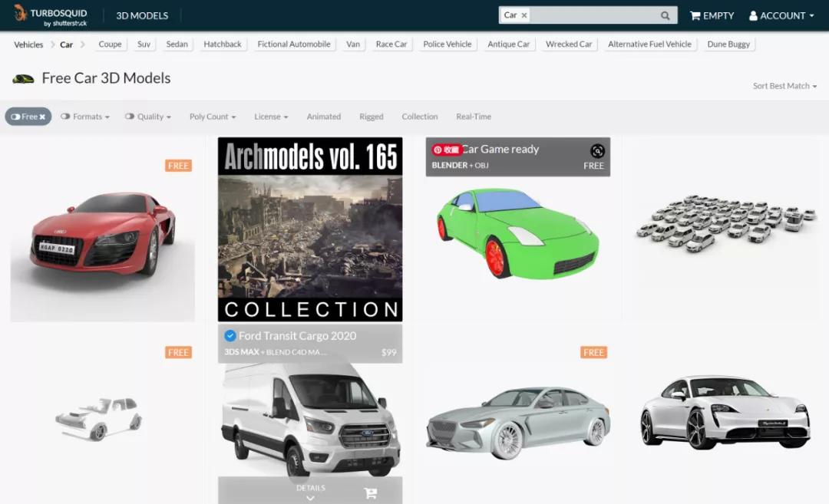
Task: Filter by Collection
Action: click(420, 117)
